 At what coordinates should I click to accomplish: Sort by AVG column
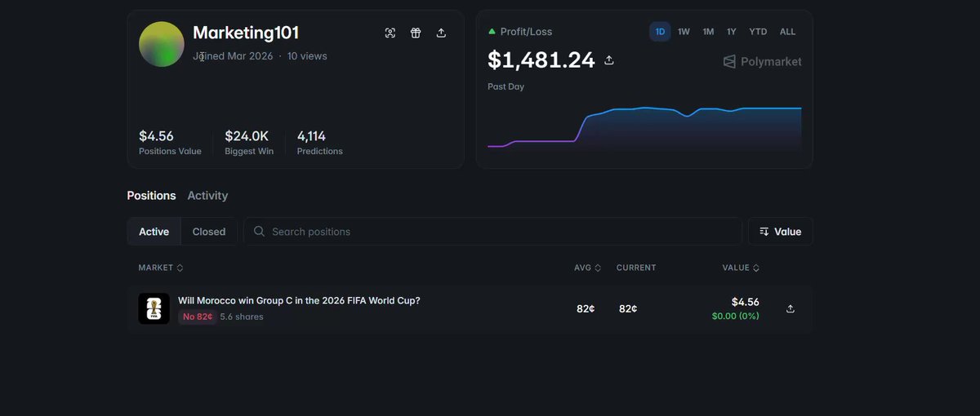[x=587, y=268]
